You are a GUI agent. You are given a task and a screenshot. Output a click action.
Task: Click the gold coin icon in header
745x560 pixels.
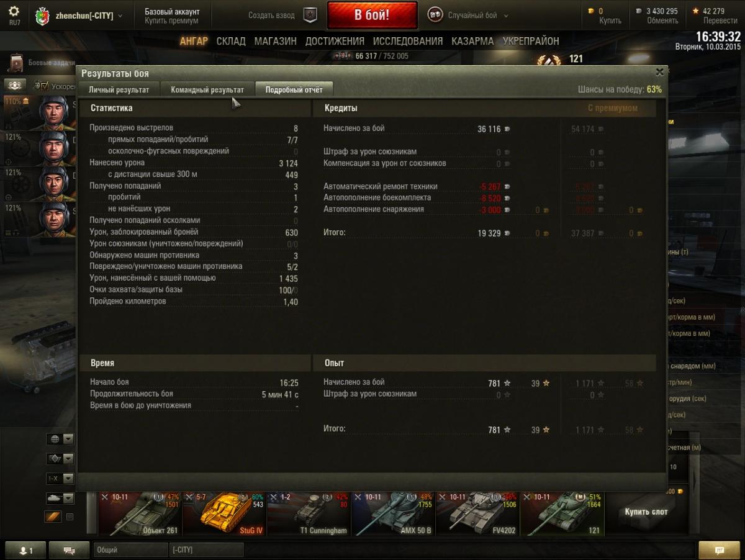pyautogui.click(x=591, y=11)
